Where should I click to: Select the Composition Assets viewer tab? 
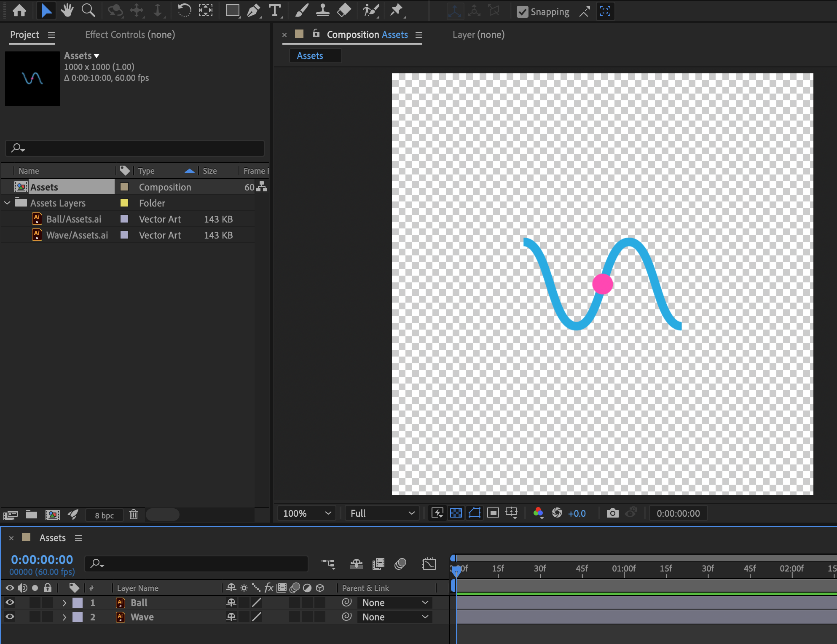pyautogui.click(x=366, y=34)
